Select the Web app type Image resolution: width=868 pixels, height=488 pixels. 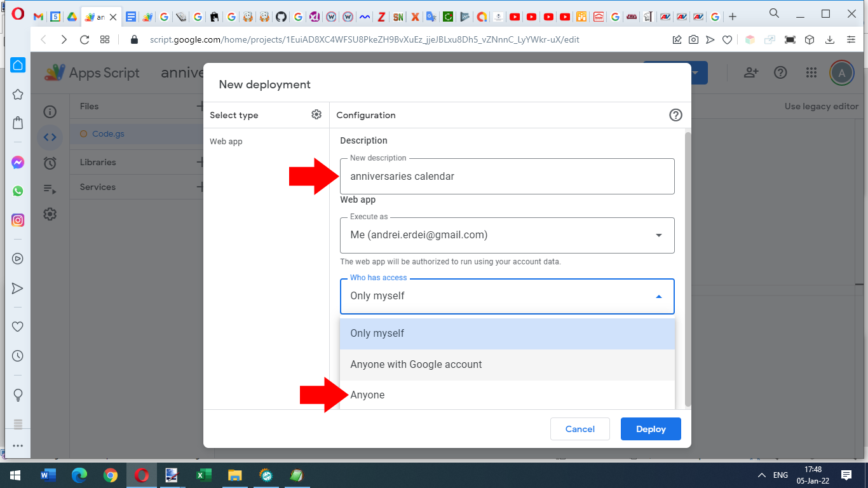pyautogui.click(x=226, y=142)
